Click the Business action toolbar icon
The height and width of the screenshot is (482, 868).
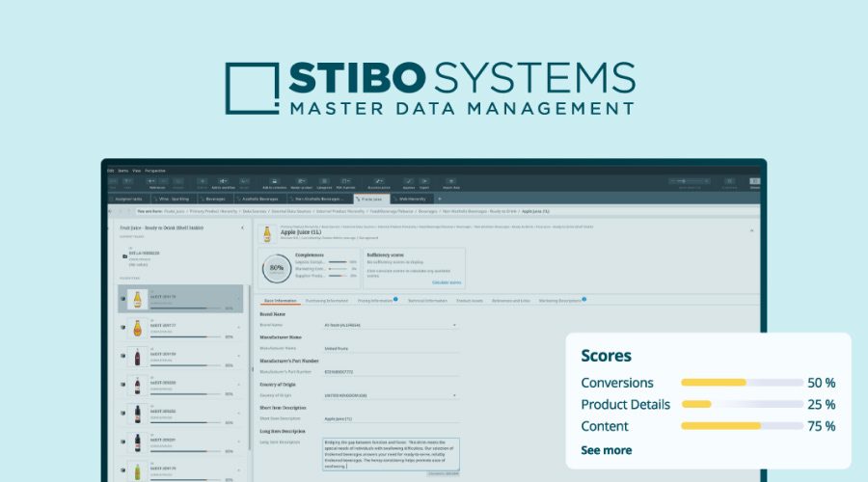[379, 183]
